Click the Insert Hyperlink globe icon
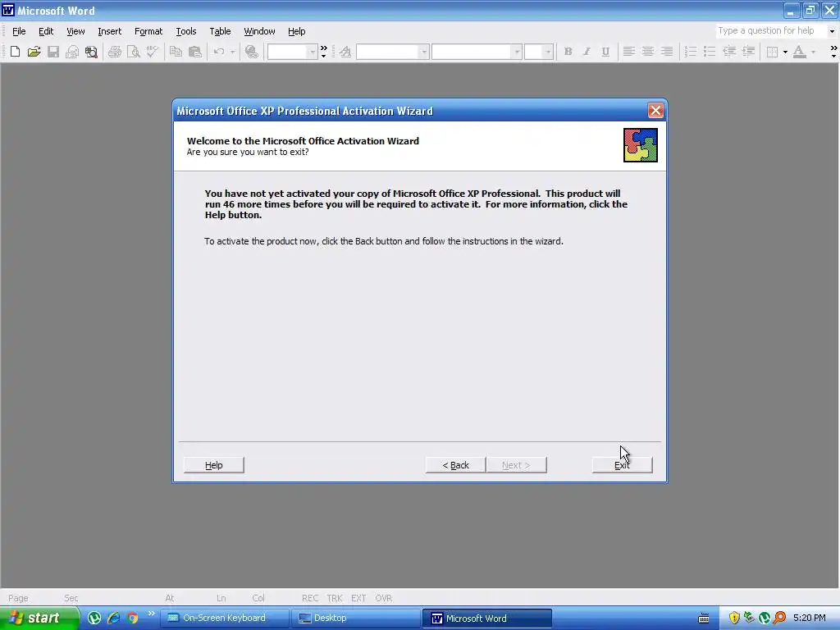This screenshot has width=840, height=630. point(251,52)
